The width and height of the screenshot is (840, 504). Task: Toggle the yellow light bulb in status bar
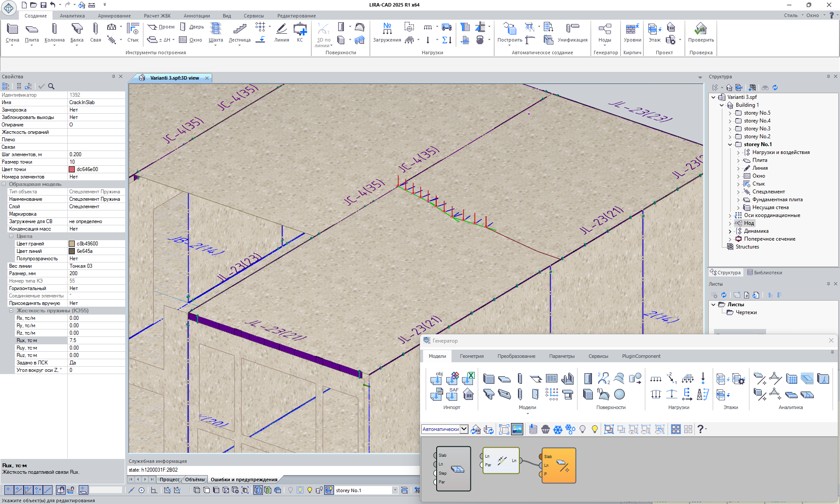point(310,490)
